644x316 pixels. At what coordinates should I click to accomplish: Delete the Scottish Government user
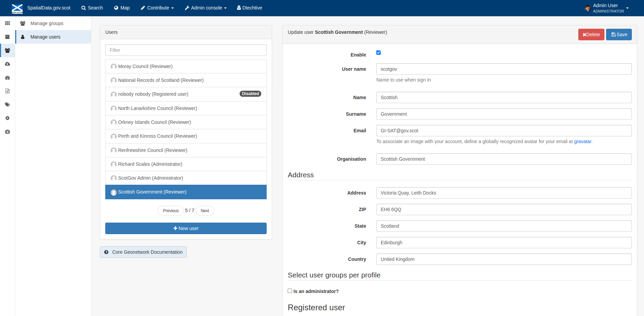[591, 35]
